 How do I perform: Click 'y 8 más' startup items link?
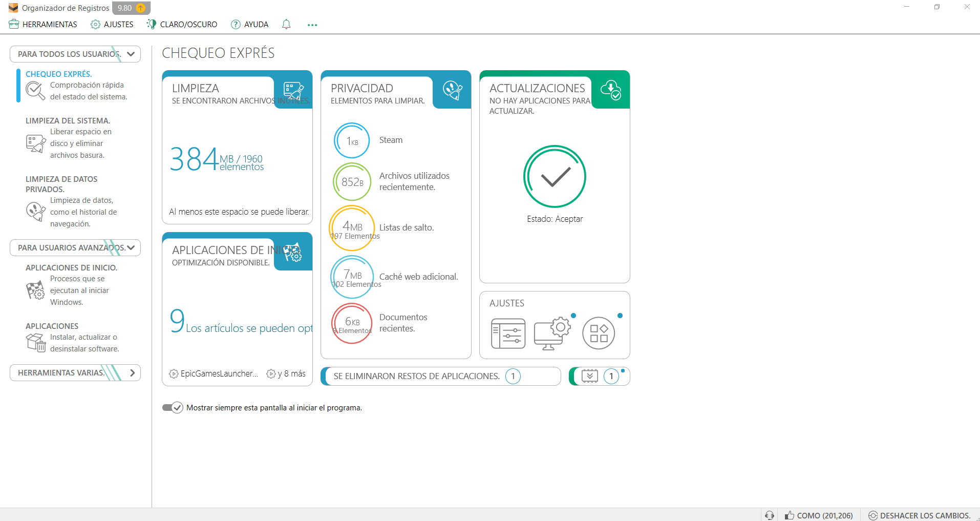(286, 373)
